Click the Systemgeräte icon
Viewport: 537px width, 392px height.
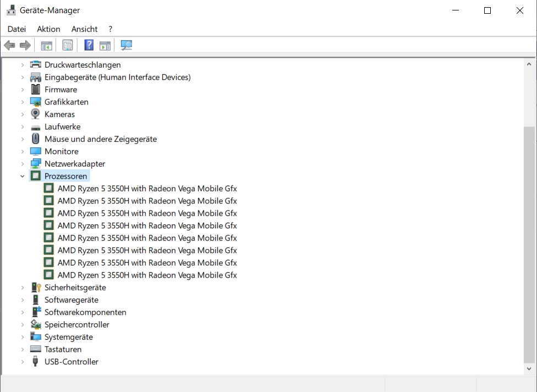coord(36,336)
